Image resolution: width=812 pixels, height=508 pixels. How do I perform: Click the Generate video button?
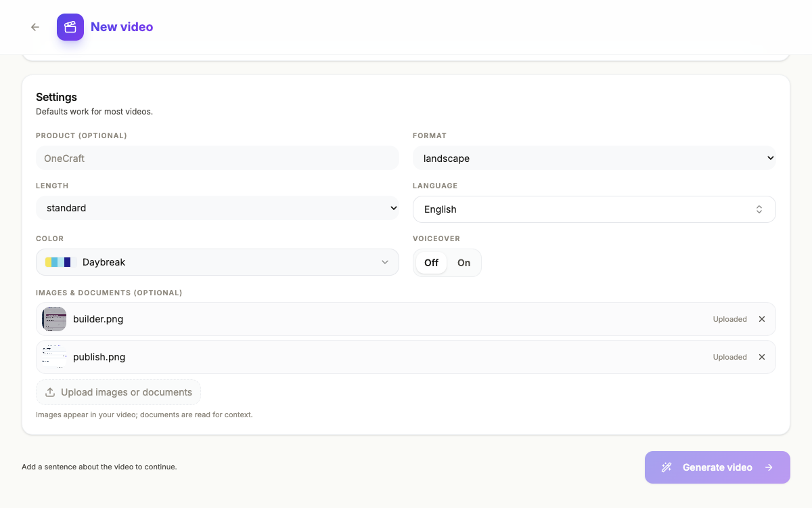tap(717, 467)
